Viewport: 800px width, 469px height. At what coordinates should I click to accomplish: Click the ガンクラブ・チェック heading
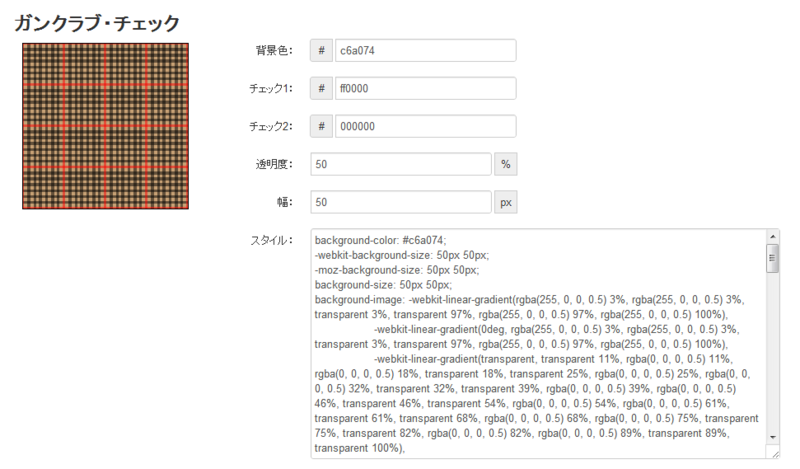click(x=97, y=23)
